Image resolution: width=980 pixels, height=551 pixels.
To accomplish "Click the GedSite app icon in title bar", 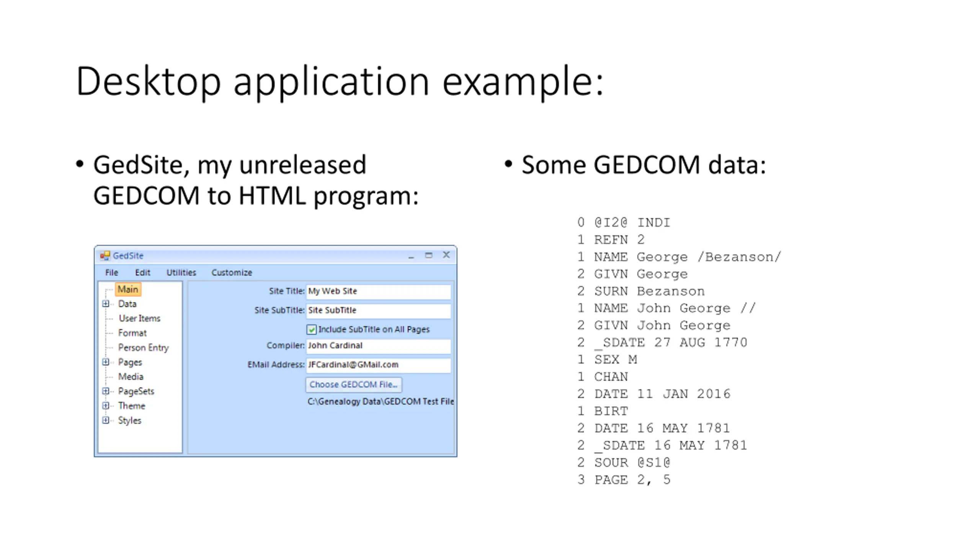I will tap(105, 255).
